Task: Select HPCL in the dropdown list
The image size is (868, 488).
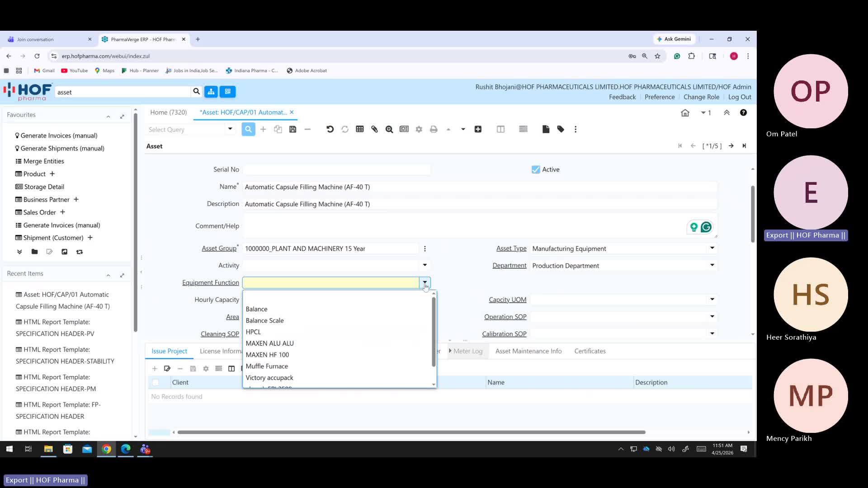Action: (x=253, y=332)
